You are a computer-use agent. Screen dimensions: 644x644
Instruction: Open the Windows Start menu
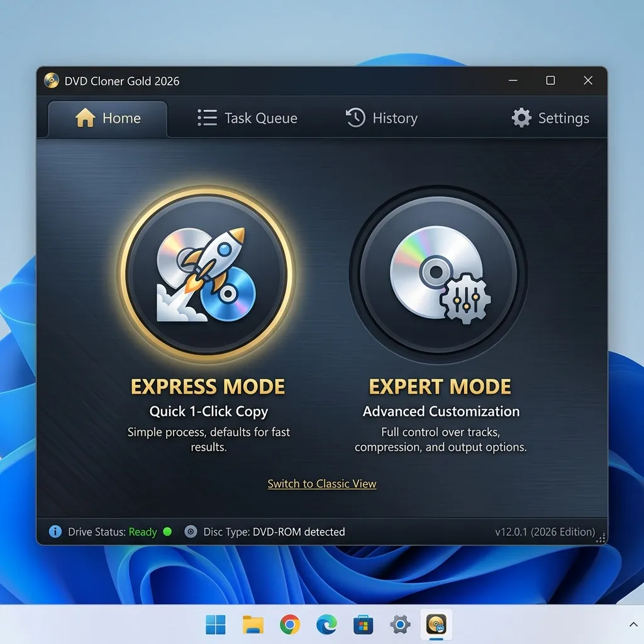(x=215, y=625)
